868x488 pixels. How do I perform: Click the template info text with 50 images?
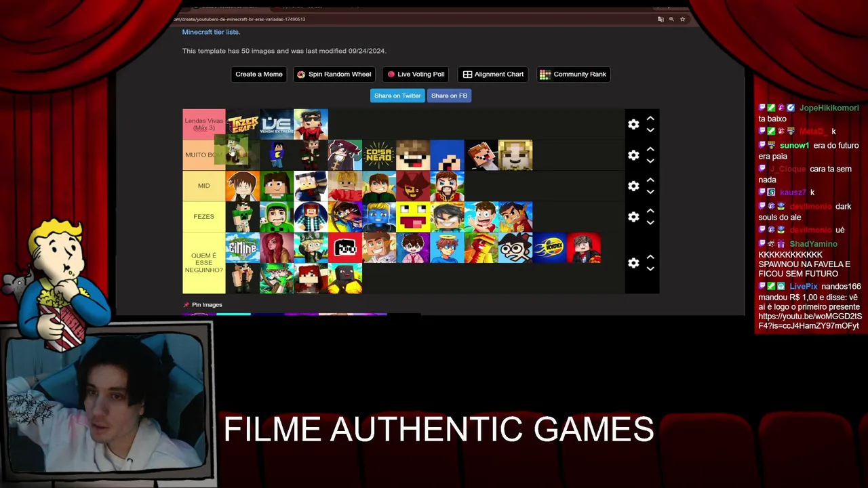point(284,51)
